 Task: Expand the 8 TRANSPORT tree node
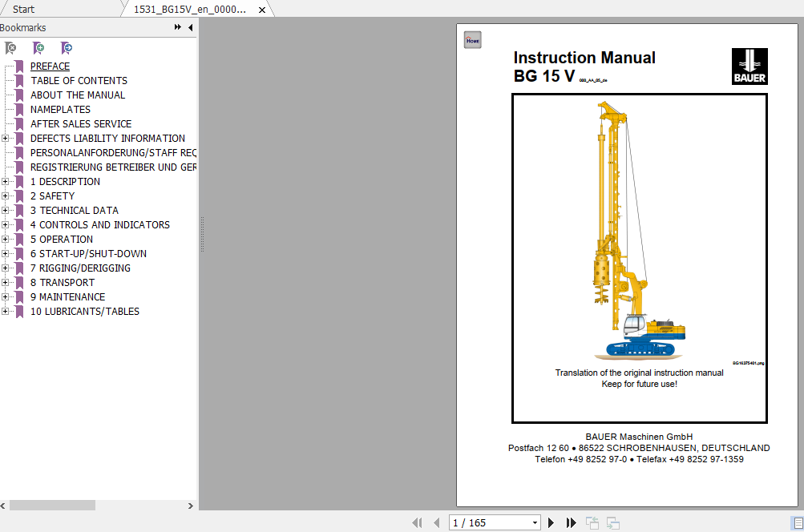pos(5,282)
